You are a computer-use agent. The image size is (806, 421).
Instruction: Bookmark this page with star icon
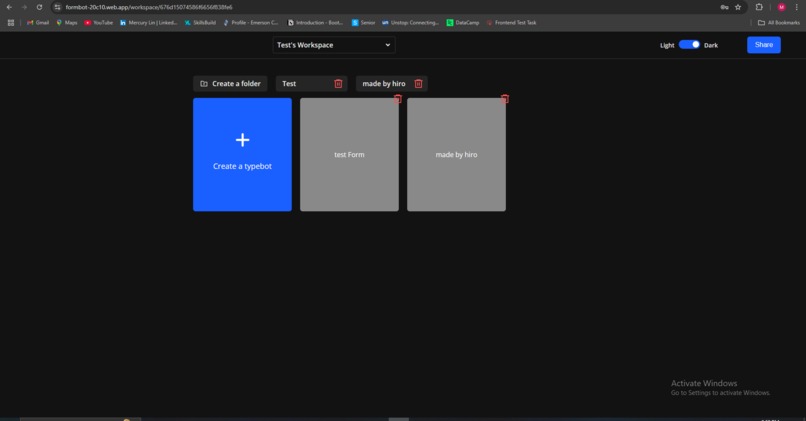[x=738, y=7]
